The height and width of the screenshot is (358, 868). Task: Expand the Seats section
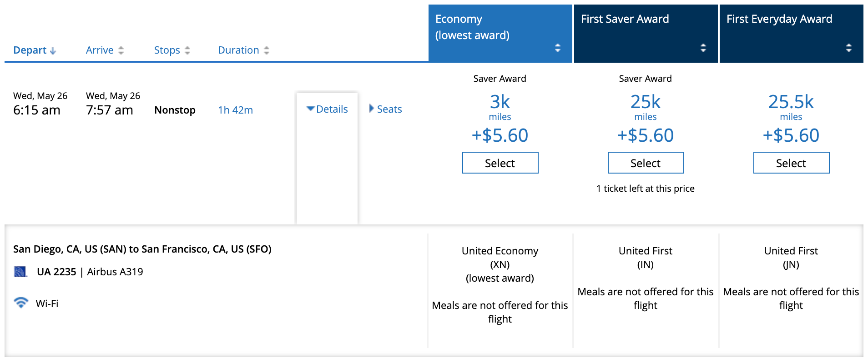385,109
